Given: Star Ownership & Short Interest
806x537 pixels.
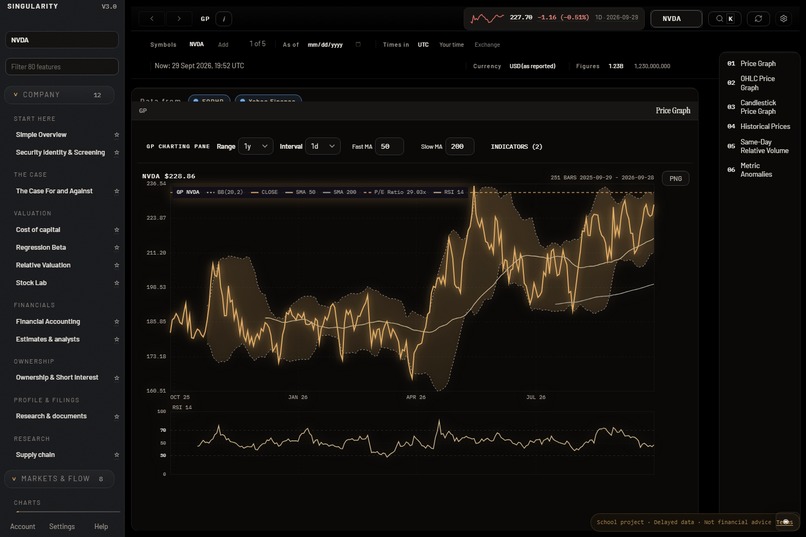Looking at the screenshot, I should (117, 378).
